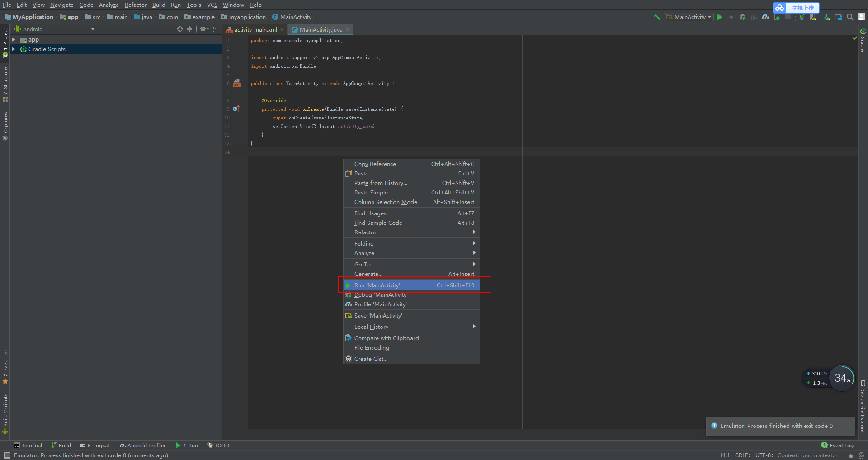Open the Android Profiler tool window button
The image size is (868, 460).
142,446
